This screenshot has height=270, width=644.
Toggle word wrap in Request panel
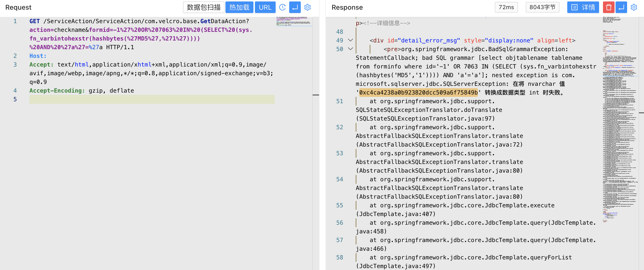(295, 7)
